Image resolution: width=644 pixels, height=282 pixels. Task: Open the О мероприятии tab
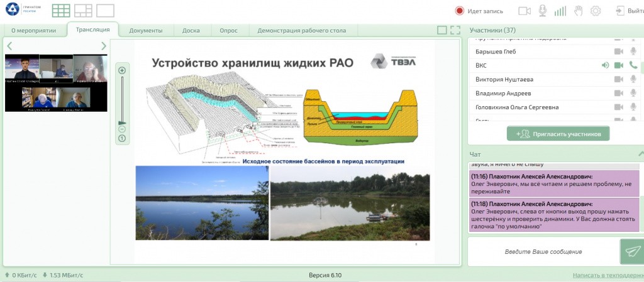point(34,30)
